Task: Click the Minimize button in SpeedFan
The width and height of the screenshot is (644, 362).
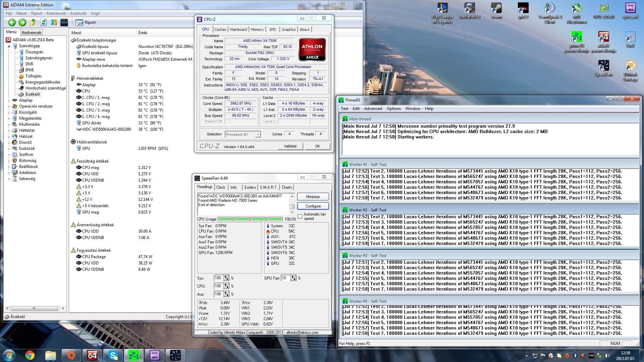Action: (313, 197)
